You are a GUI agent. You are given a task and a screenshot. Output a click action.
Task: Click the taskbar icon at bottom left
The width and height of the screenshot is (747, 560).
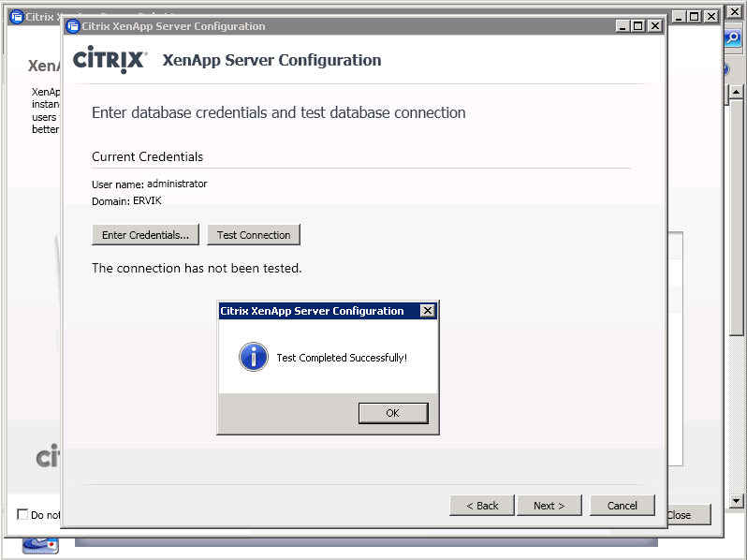40,546
